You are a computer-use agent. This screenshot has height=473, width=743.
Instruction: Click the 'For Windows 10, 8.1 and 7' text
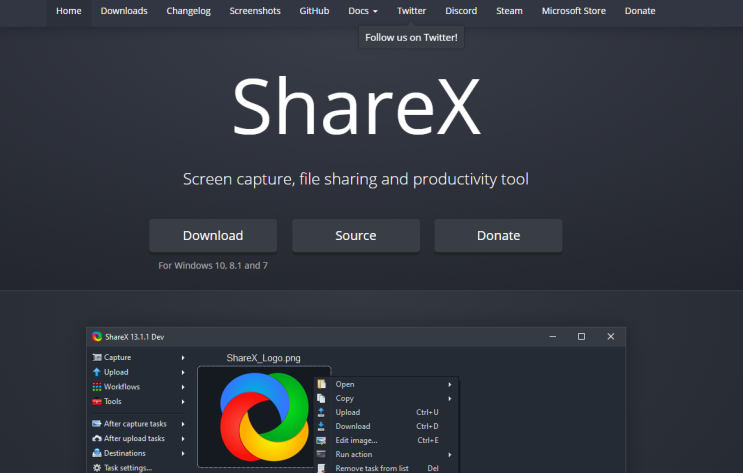(x=213, y=265)
